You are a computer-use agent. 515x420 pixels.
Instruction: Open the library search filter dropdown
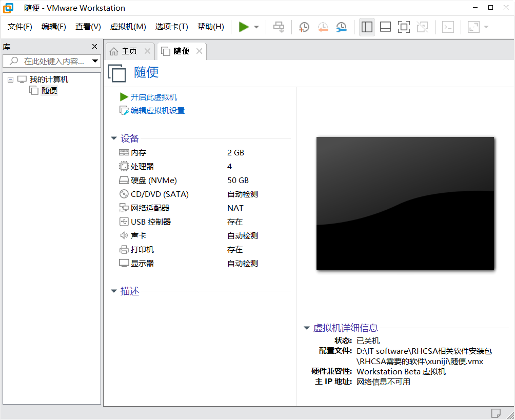[x=95, y=61]
